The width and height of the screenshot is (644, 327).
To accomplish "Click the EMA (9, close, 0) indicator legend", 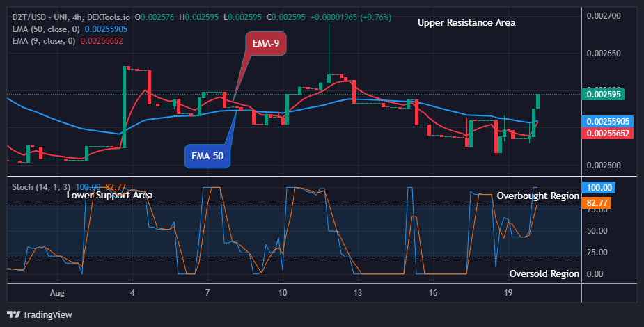I will [x=44, y=41].
